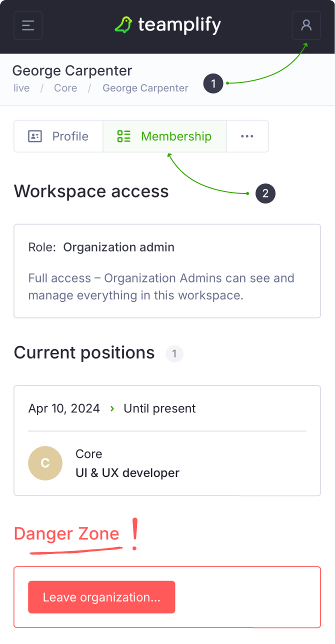
Task: Open the user account icon menu
Action: point(306,25)
